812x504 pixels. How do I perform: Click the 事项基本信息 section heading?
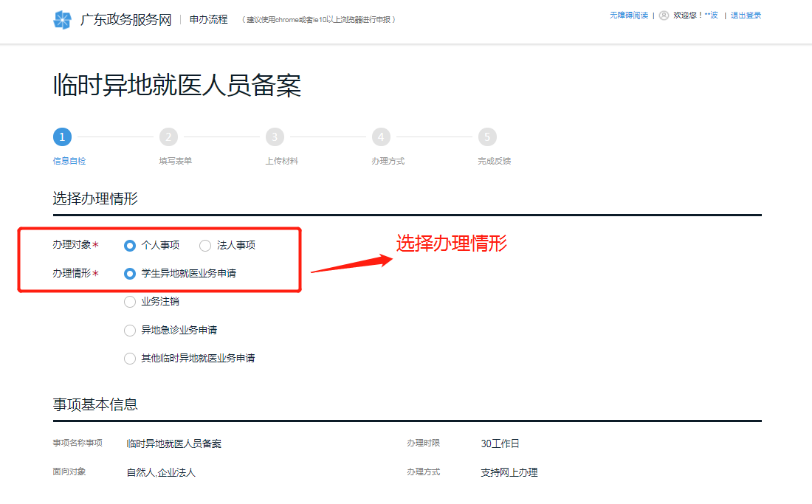(x=95, y=404)
